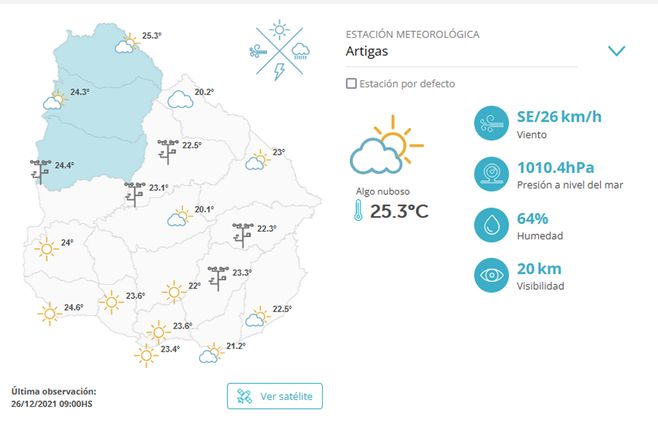Select the 24.4° windy station icon
The image size is (658, 425).
pyautogui.click(x=42, y=171)
